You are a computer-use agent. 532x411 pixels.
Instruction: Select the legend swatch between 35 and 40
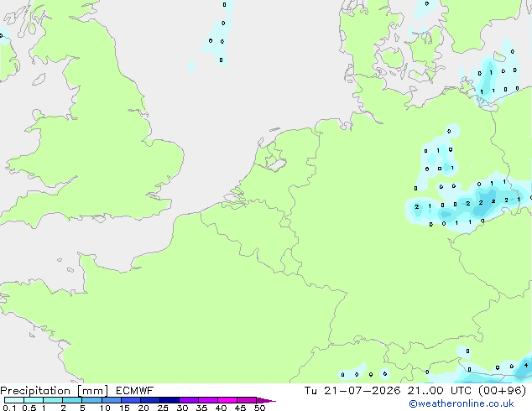(208, 400)
